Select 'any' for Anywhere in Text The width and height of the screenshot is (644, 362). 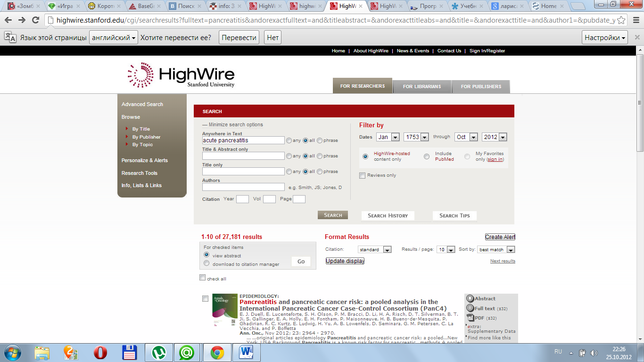point(289,140)
